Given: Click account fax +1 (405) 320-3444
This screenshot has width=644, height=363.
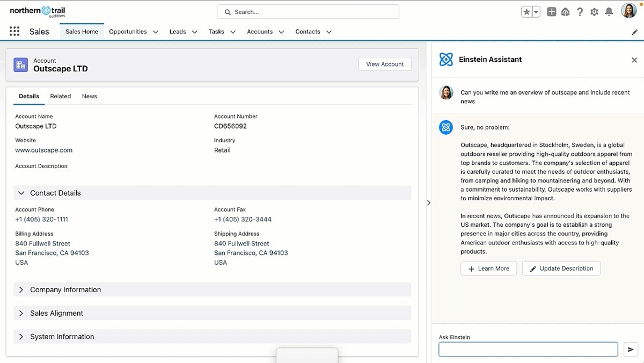Looking at the screenshot, I should (x=243, y=220).
